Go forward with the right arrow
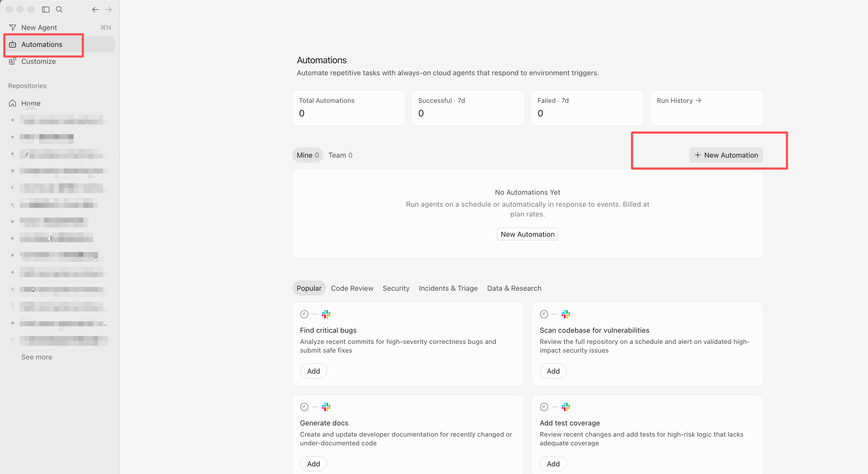The width and height of the screenshot is (868, 474). (108, 10)
